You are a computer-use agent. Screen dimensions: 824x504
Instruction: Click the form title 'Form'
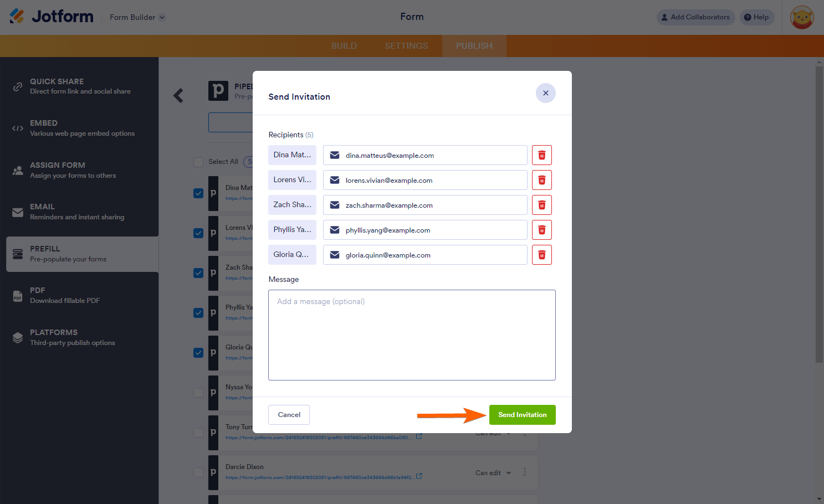(412, 17)
